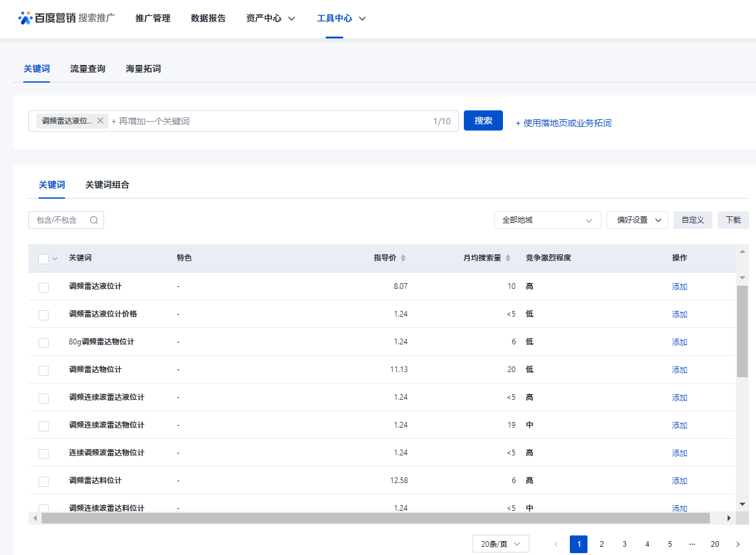Remove the 调频雷达液位 keyword tag
The height and width of the screenshot is (555, 756).
coord(100,121)
